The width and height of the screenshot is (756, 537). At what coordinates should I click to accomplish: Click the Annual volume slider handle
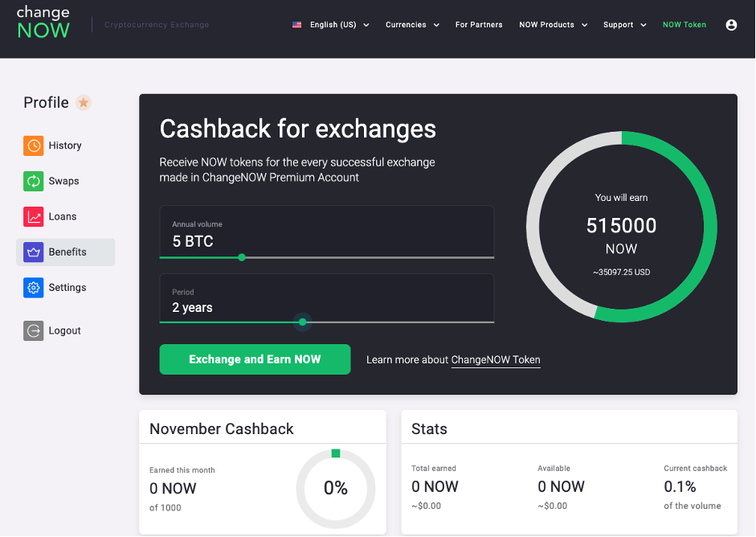(242, 257)
